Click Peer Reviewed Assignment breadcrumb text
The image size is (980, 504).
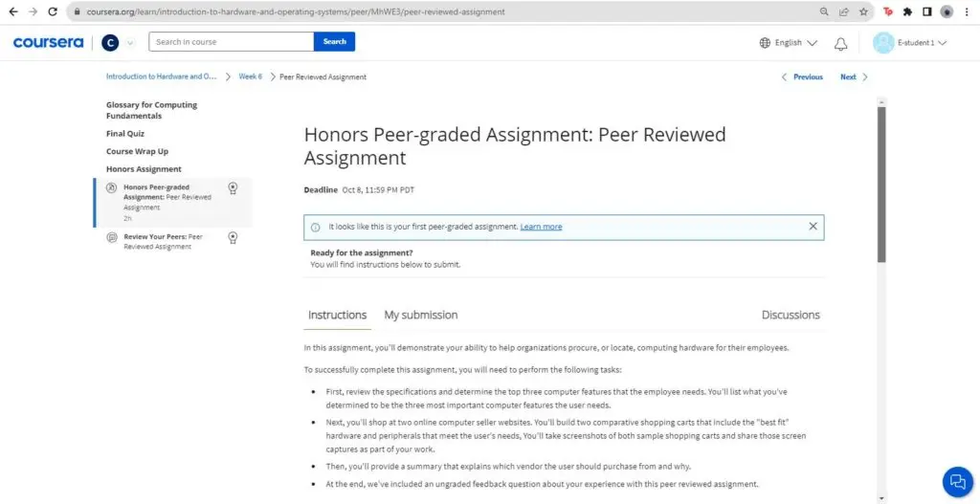323,77
